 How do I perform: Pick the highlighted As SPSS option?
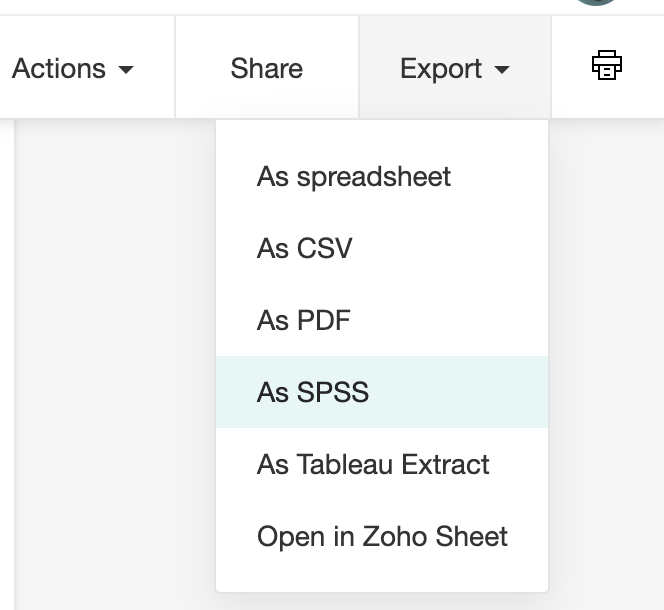click(x=313, y=393)
